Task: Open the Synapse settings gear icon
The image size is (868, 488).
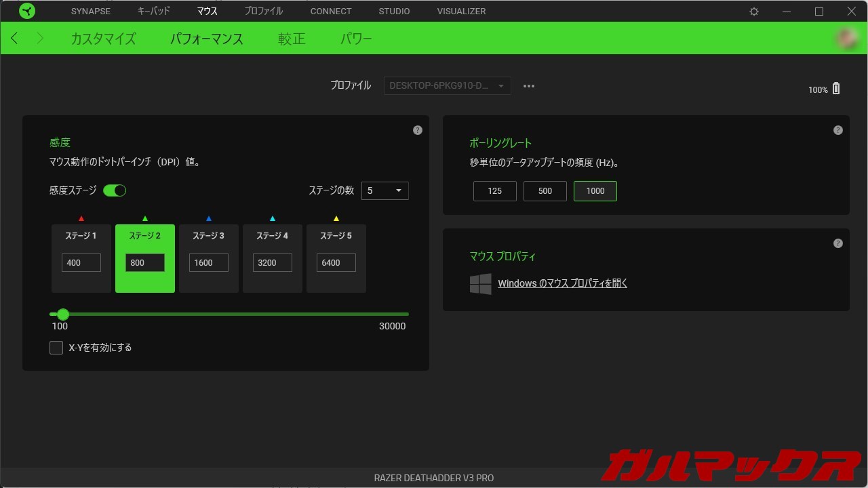Action: tap(753, 11)
